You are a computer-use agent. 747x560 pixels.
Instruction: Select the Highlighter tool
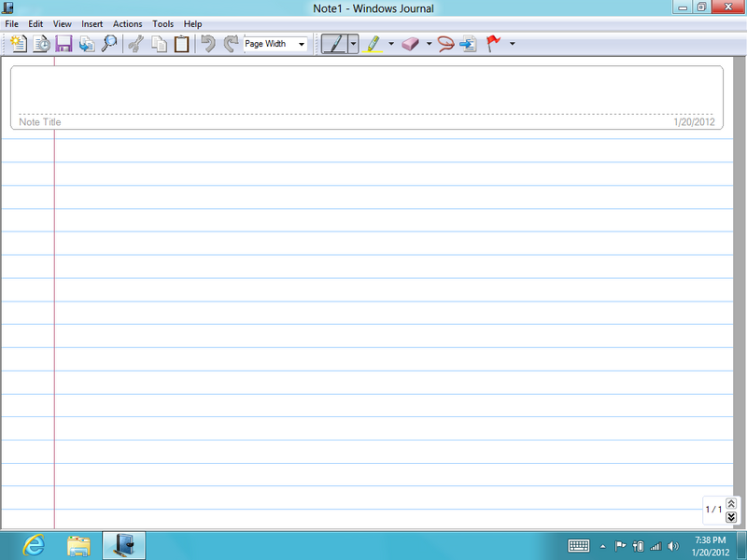pos(373,44)
